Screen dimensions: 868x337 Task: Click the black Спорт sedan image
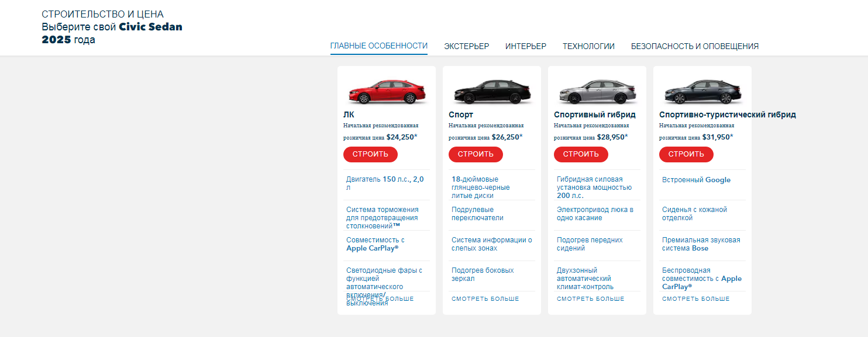[492, 91]
